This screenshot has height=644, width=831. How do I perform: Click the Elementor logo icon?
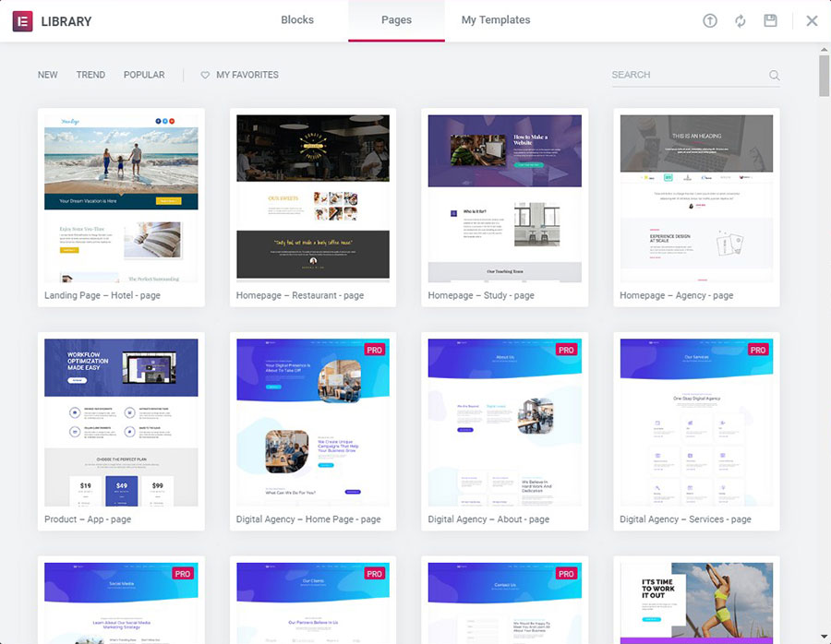tap(21, 20)
